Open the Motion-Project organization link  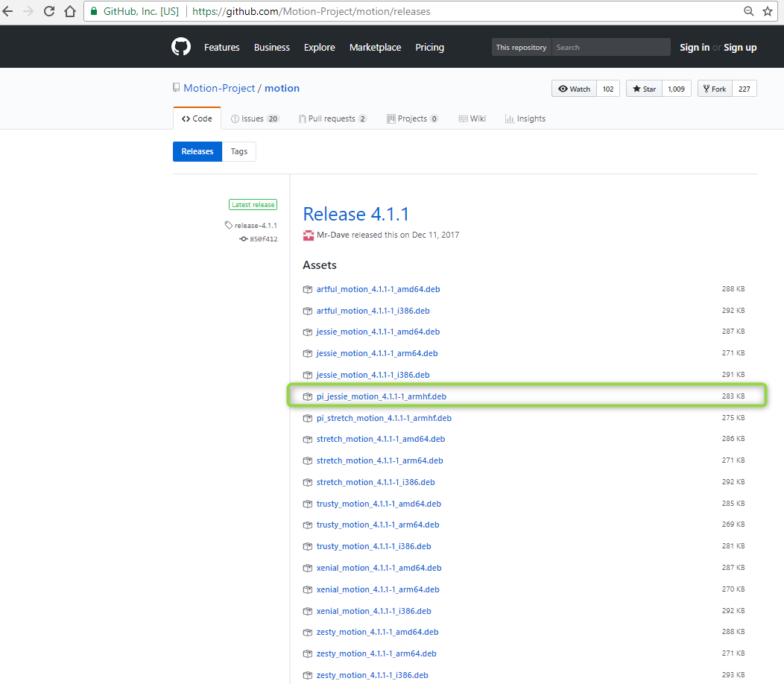tap(219, 88)
